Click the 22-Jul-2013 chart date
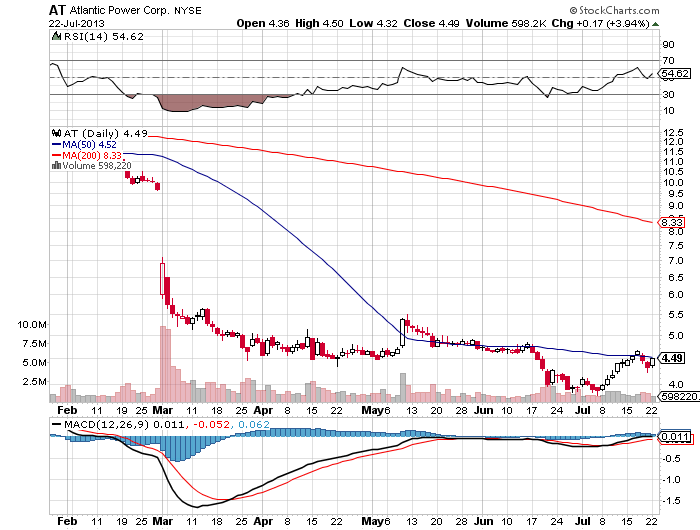Image resolution: width=700 pixels, height=530 pixels. [77, 23]
